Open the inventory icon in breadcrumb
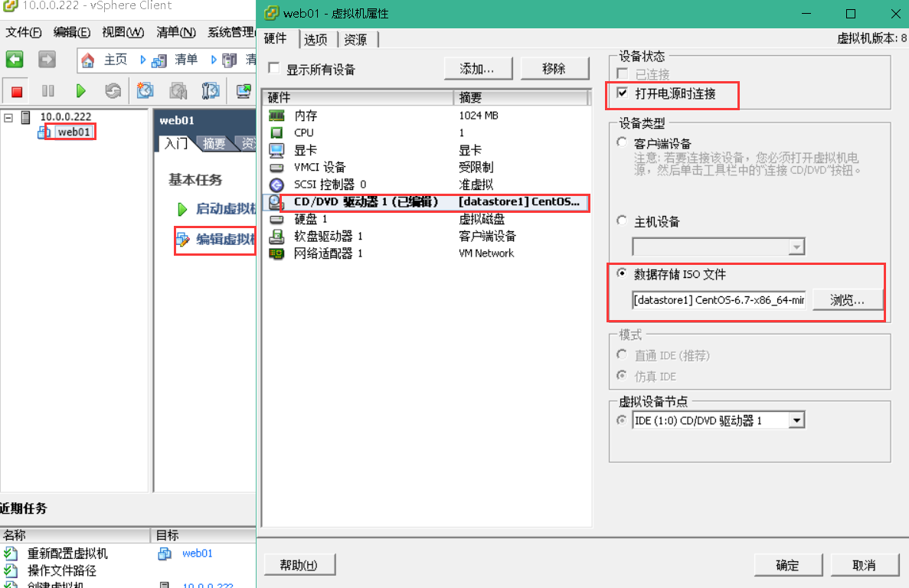 [159, 60]
